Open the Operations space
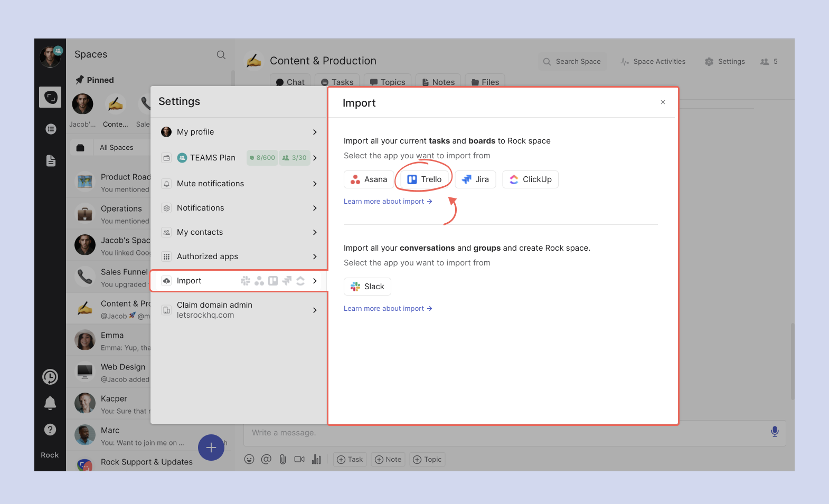The height and width of the screenshot is (504, 829). 108,214
